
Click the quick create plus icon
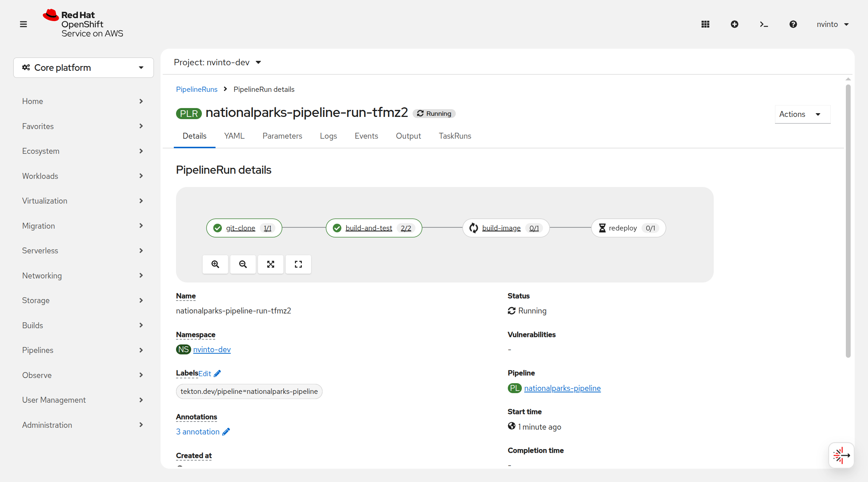734,24
